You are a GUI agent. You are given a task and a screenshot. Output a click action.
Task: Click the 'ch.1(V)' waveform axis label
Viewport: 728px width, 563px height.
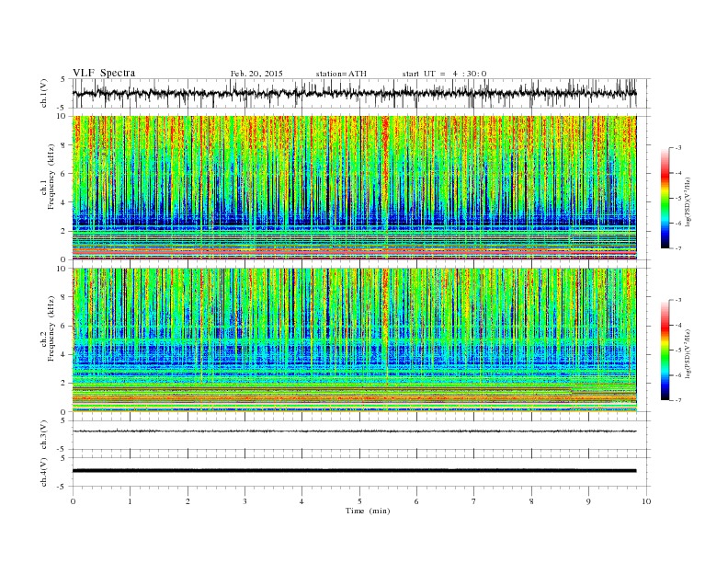[44, 93]
